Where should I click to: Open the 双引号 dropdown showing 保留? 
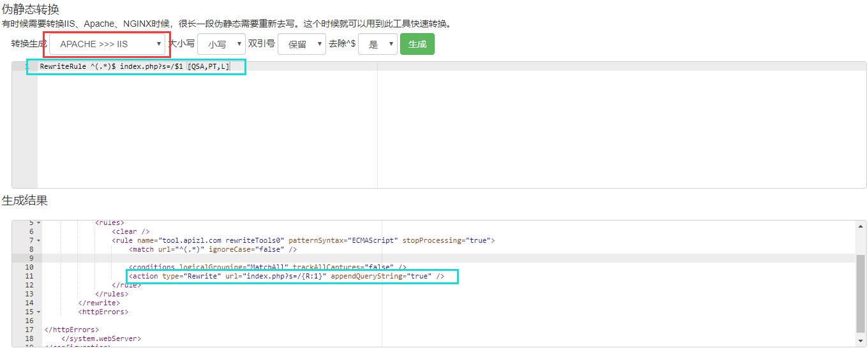click(301, 44)
